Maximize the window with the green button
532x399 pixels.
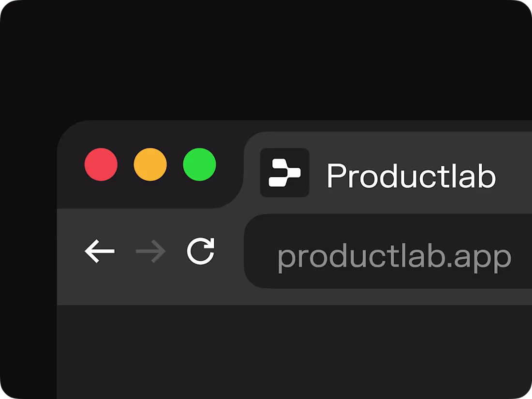(199, 164)
